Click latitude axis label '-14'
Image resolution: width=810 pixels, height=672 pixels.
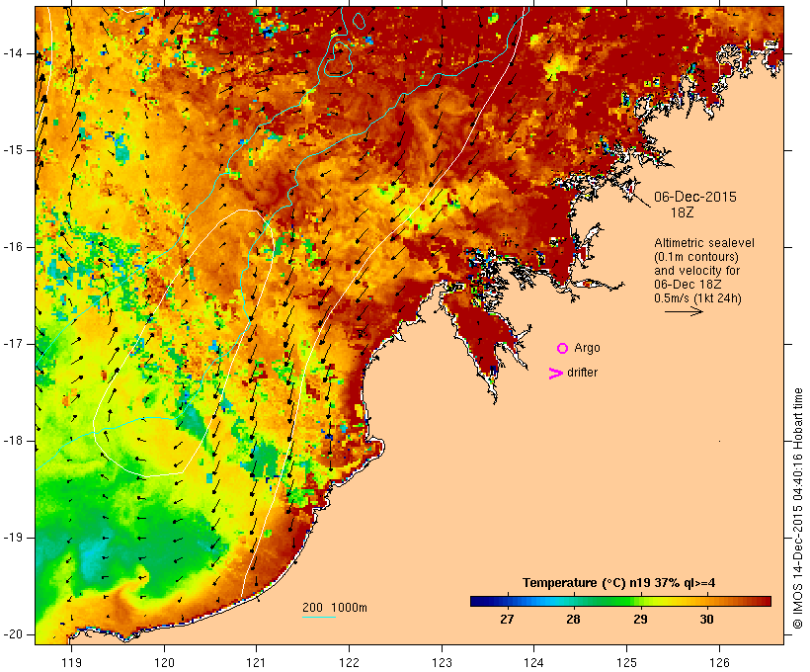pyautogui.click(x=13, y=53)
